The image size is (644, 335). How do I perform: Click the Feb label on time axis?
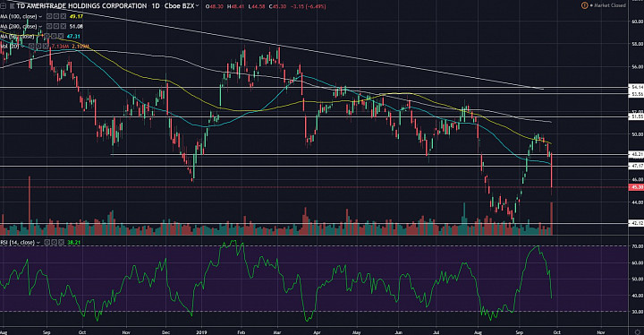pos(241,331)
